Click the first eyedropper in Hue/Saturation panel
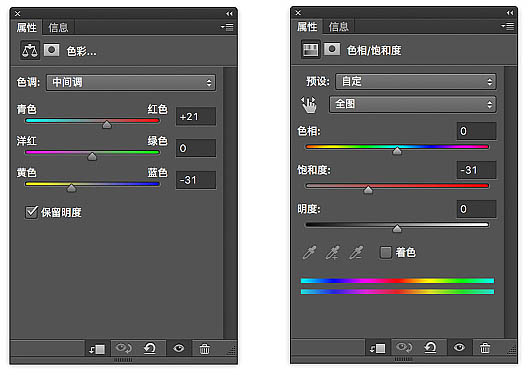 click(309, 252)
